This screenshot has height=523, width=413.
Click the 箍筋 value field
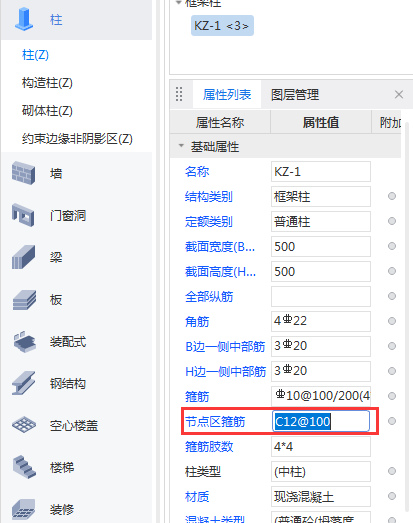click(x=321, y=397)
